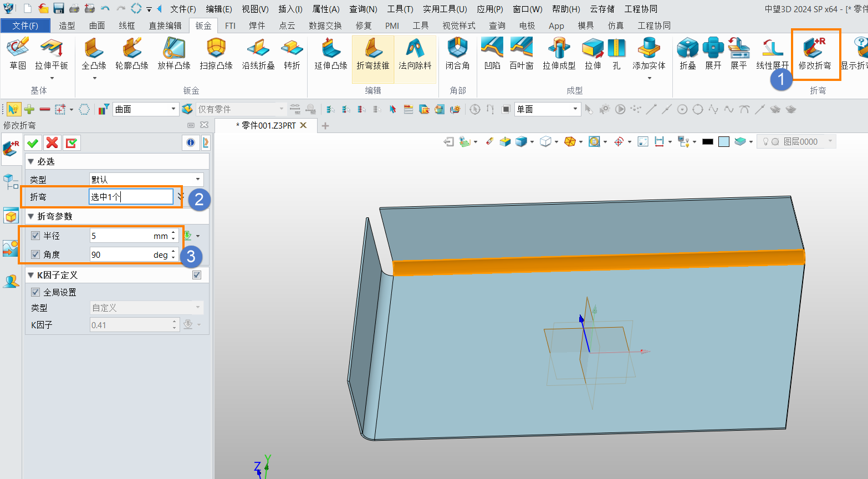Click the 凹陷 dimple tool
This screenshot has width=868, height=479.
(492, 54)
